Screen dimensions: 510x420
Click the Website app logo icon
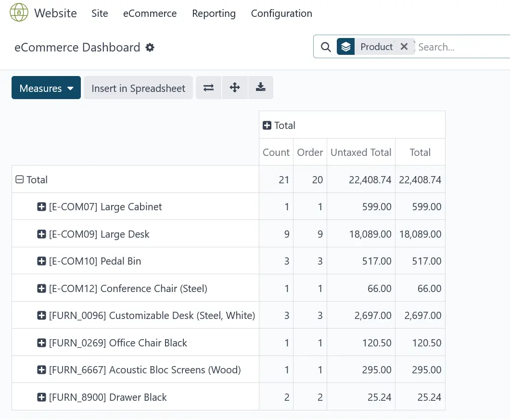[x=19, y=13]
